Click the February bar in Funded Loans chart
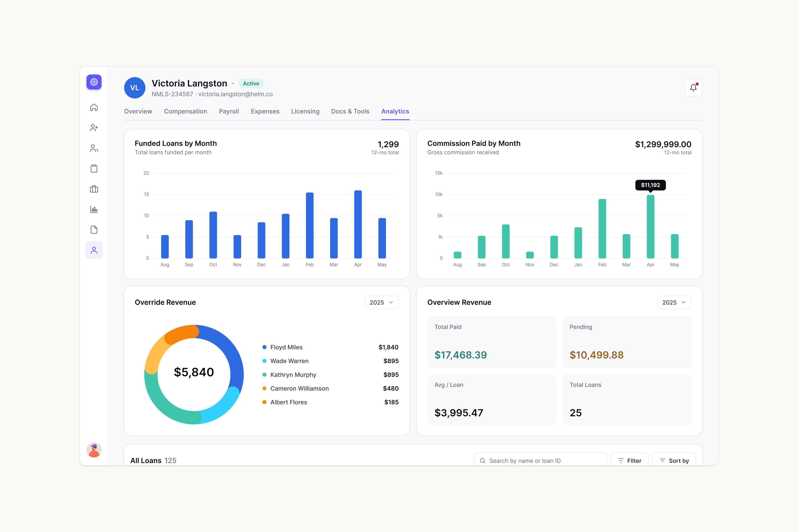 (310, 225)
